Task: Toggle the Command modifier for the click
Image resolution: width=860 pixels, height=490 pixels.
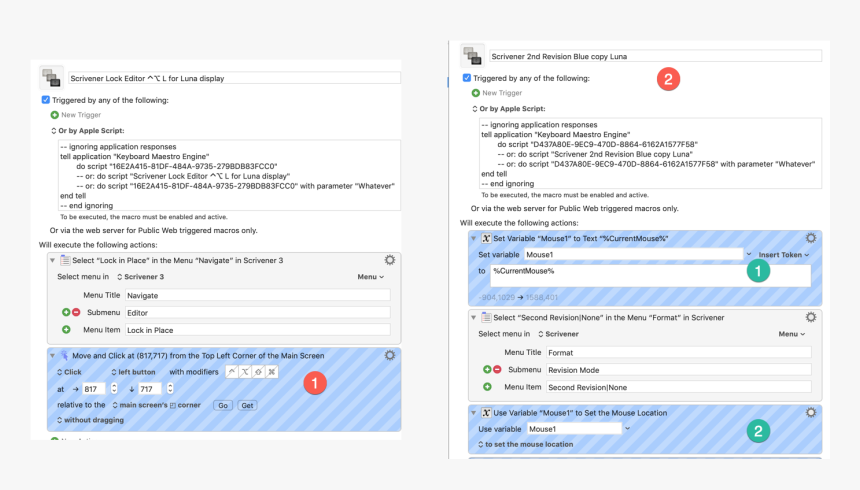Action: [271, 372]
